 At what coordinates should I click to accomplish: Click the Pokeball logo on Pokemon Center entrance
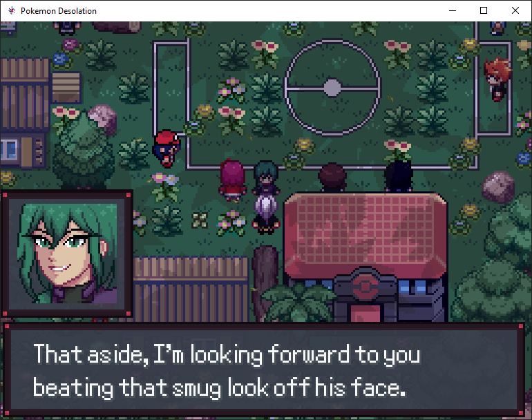365,286
